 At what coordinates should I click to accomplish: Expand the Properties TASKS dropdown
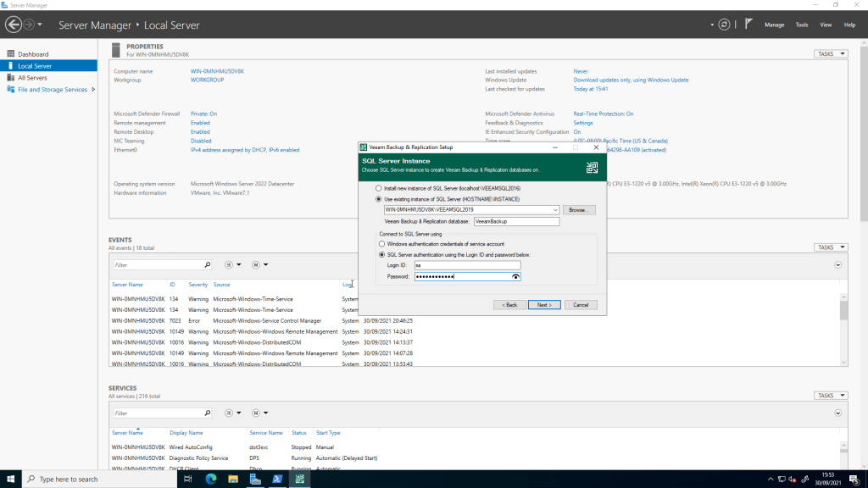tap(830, 54)
